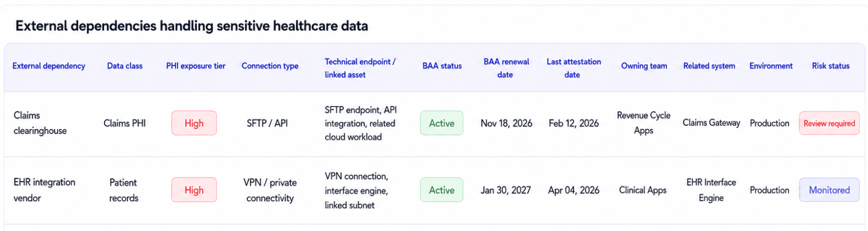Click the External dependencies table title

coord(192,26)
